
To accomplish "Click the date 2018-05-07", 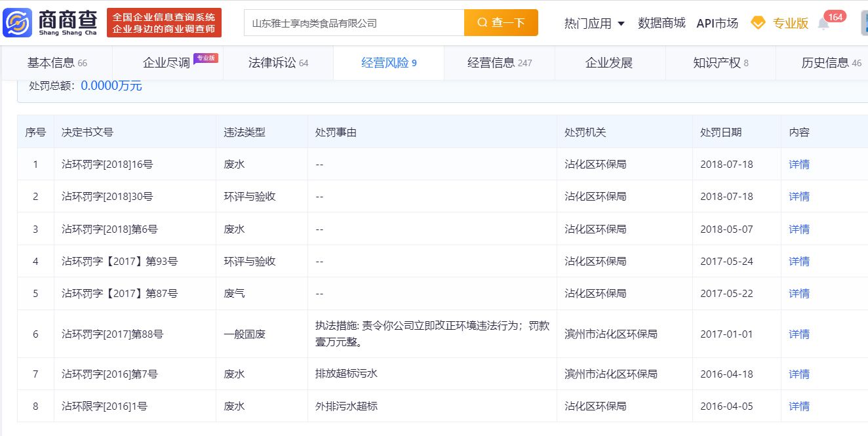I will click(726, 229).
